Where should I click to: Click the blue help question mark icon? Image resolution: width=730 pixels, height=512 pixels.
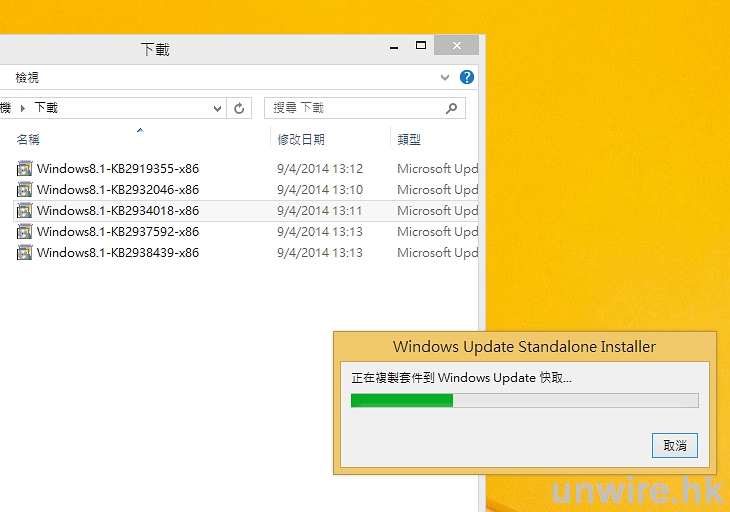point(466,77)
